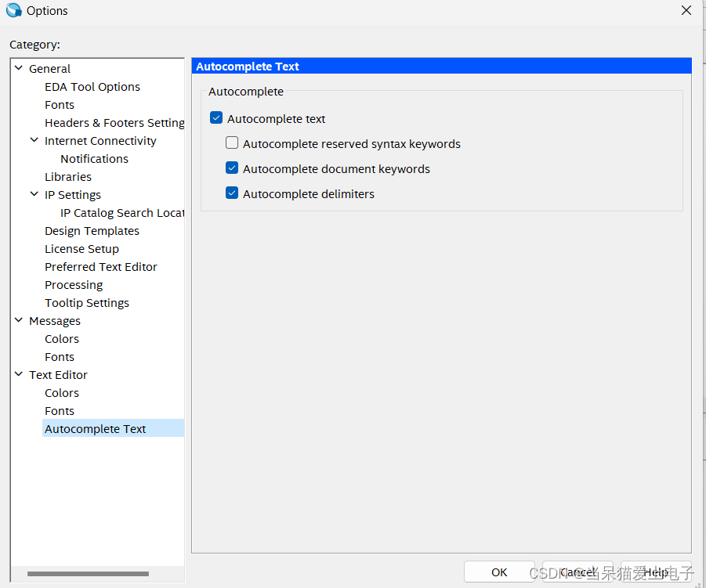Toggle the Autocomplete text checkbox

tap(216, 118)
